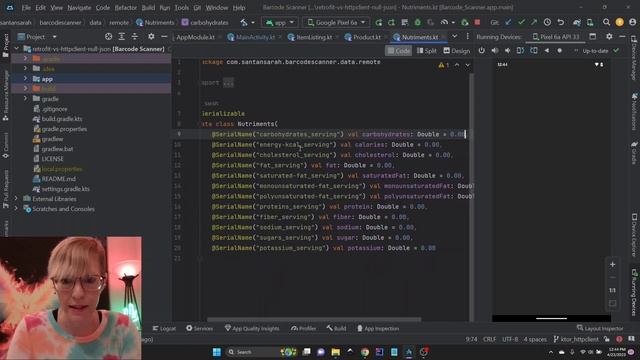Screen dimensions: 640x360
Task: Click the editor horizontal scrollbar
Action: click(x=314, y=319)
